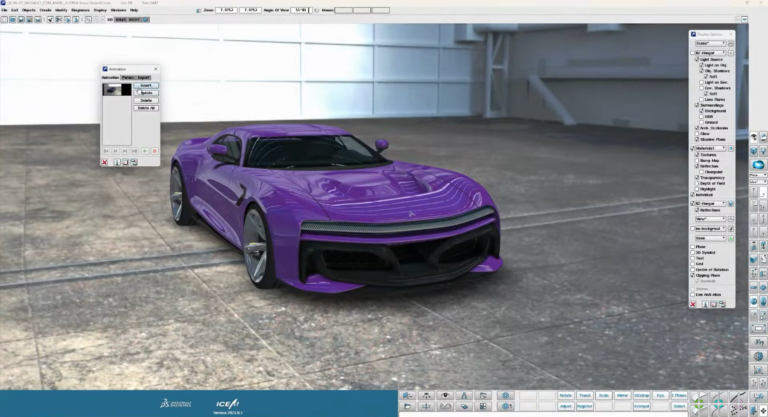This screenshot has width=768, height=417.
Task: Open the Create menu
Action: pos(45,10)
